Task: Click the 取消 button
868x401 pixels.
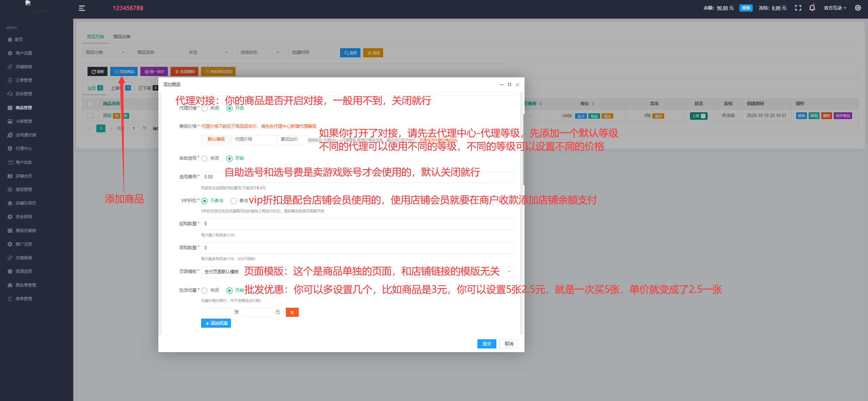Action: click(x=509, y=344)
